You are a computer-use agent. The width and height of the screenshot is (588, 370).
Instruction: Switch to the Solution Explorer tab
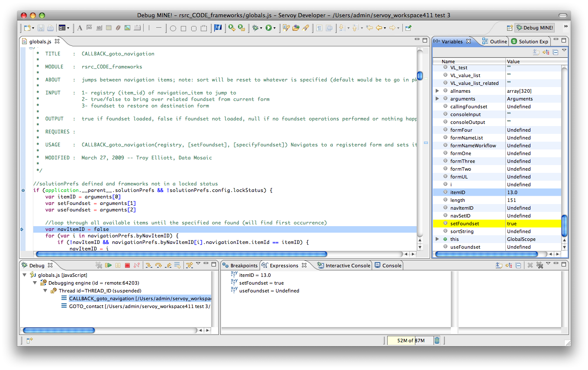pos(530,42)
